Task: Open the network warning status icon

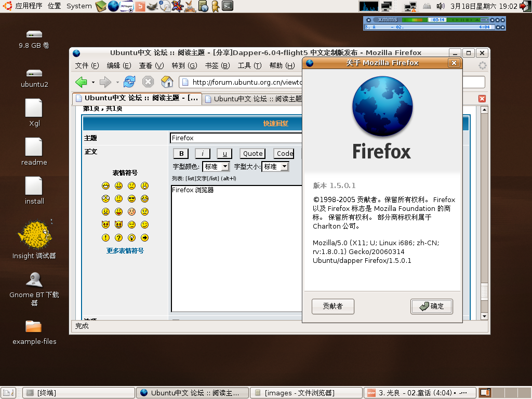Action: tap(410, 6)
